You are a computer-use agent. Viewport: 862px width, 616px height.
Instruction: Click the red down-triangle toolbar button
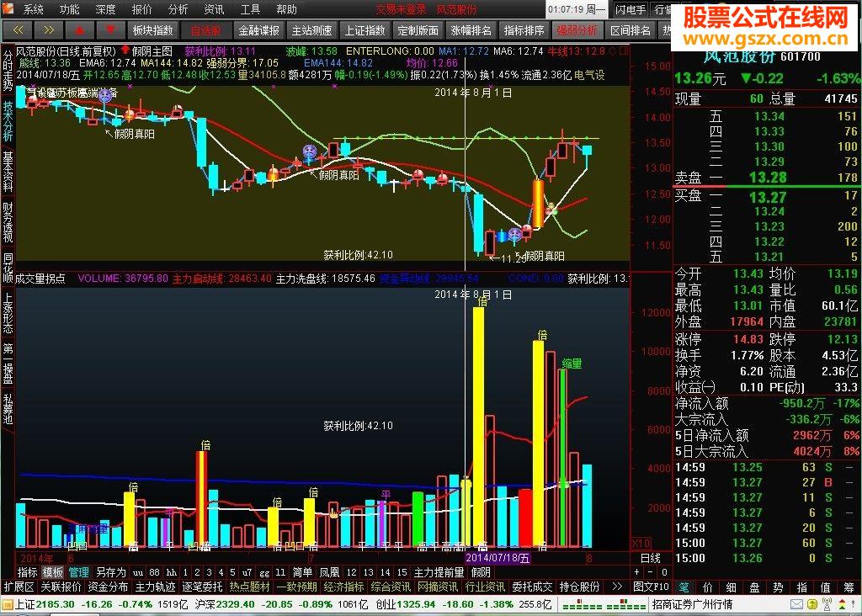[x=110, y=29]
